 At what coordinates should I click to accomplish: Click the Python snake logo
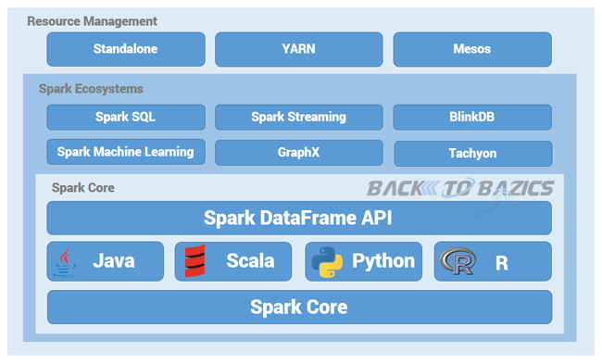click(x=327, y=262)
